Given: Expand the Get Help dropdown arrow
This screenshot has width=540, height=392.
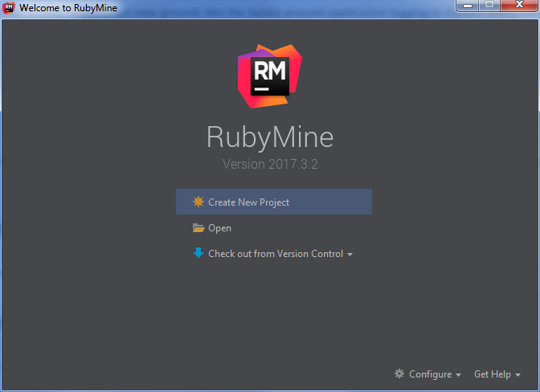Looking at the screenshot, I should click(x=518, y=375).
